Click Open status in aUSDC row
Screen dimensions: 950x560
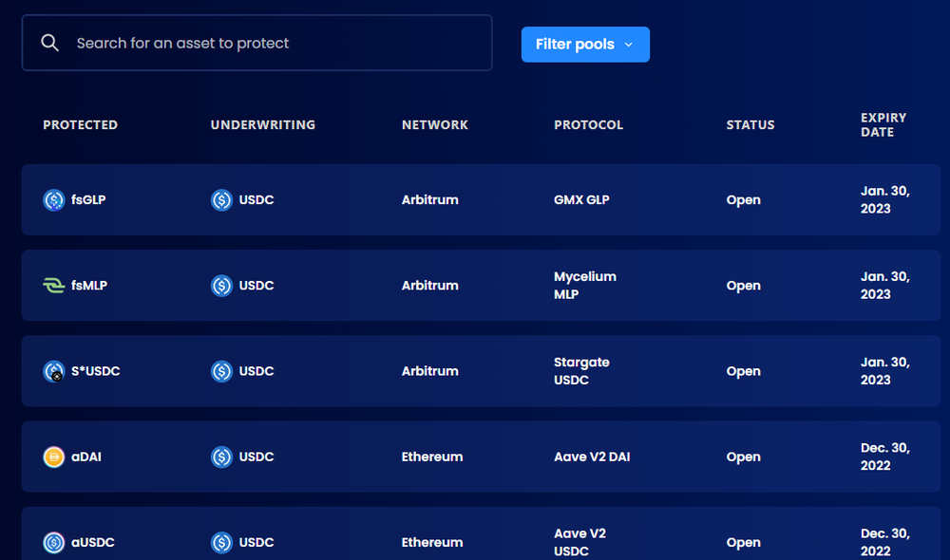point(744,543)
